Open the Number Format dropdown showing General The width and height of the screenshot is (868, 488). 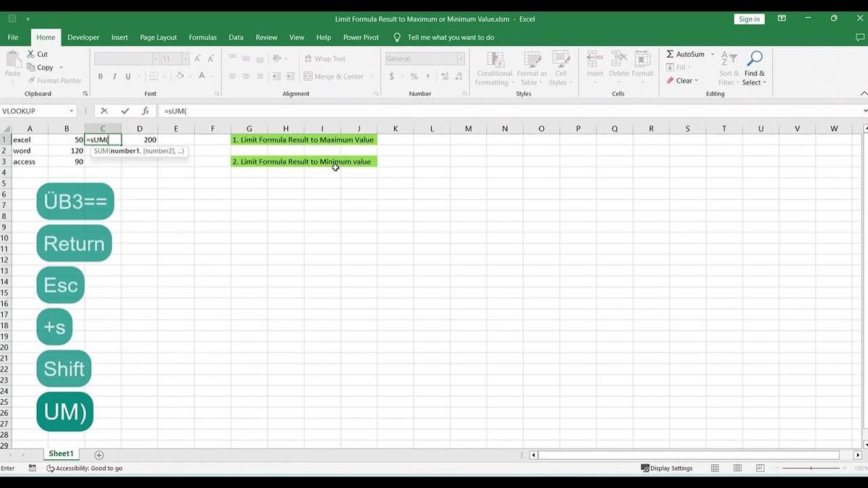461,59
